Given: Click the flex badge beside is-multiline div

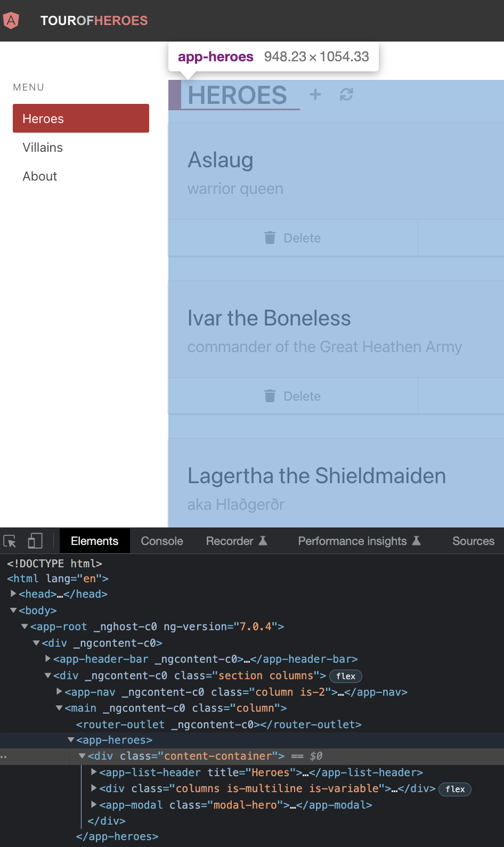Looking at the screenshot, I should point(455,789).
